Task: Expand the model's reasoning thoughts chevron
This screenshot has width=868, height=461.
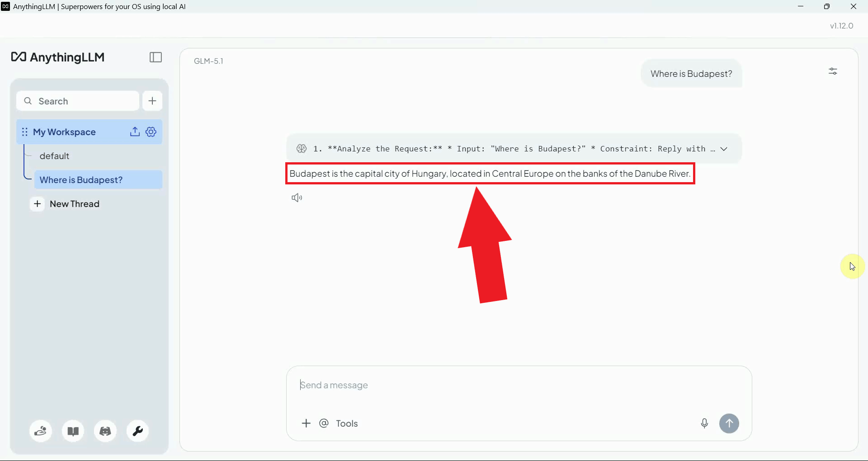Action: tap(724, 149)
